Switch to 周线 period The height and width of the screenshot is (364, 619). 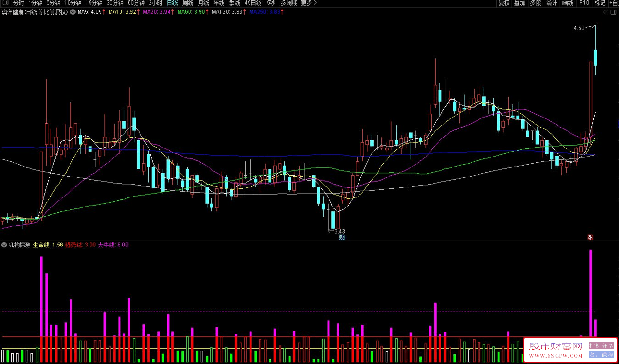click(x=188, y=3)
